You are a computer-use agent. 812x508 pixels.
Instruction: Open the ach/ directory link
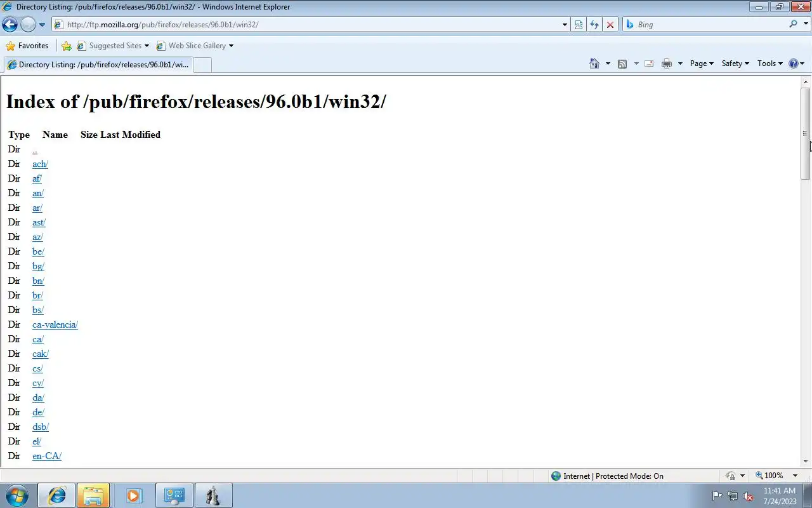click(x=40, y=164)
